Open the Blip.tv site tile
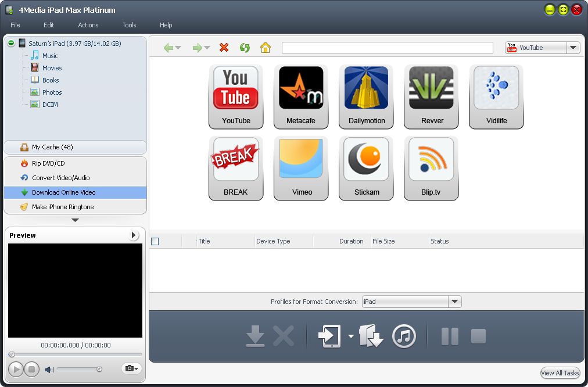Image resolution: width=588 pixels, height=387 pixels. pyautogui.click(x=431, y=169)
